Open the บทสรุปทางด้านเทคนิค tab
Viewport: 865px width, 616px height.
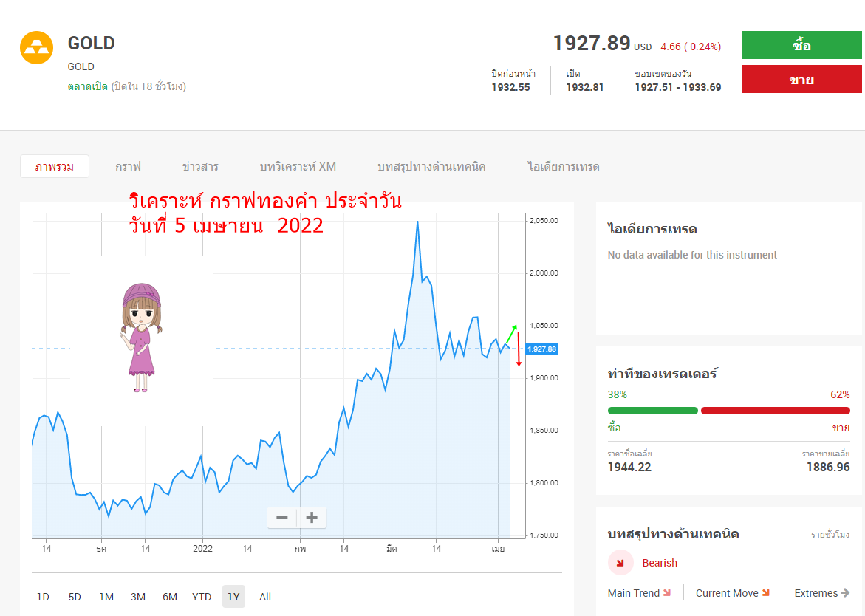coord(431,166)
